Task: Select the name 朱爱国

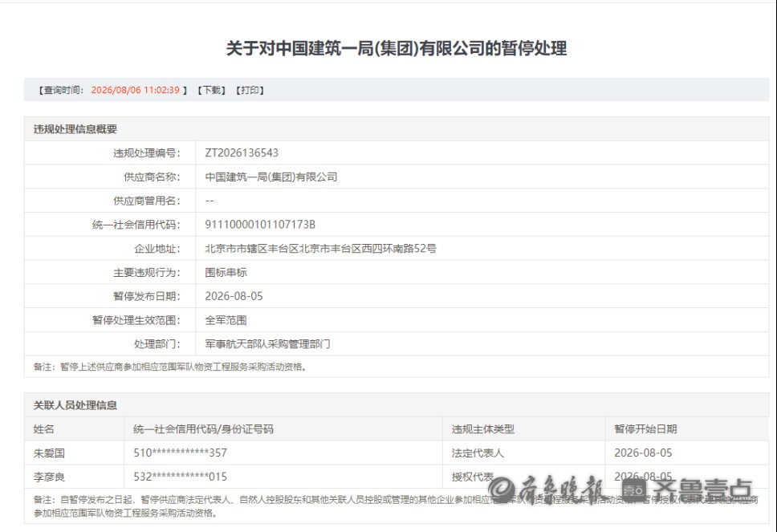Action: click(x=49, y=453)
